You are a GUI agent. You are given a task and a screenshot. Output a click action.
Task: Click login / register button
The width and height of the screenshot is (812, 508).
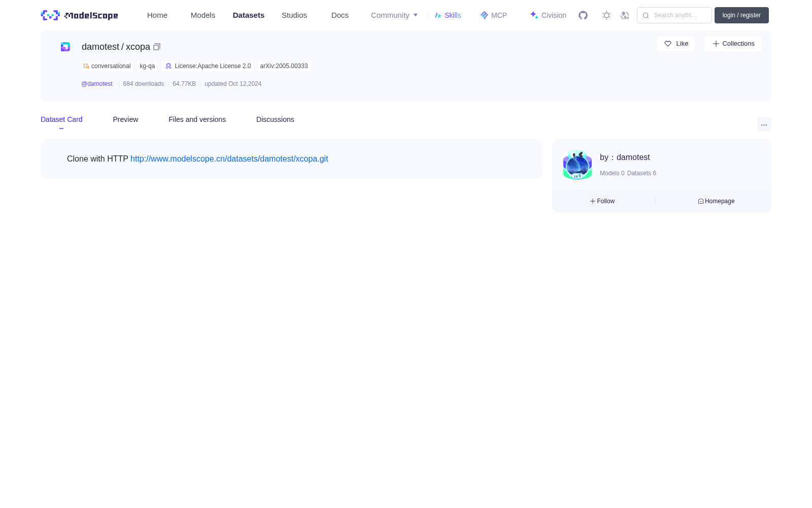pos(741,15)
